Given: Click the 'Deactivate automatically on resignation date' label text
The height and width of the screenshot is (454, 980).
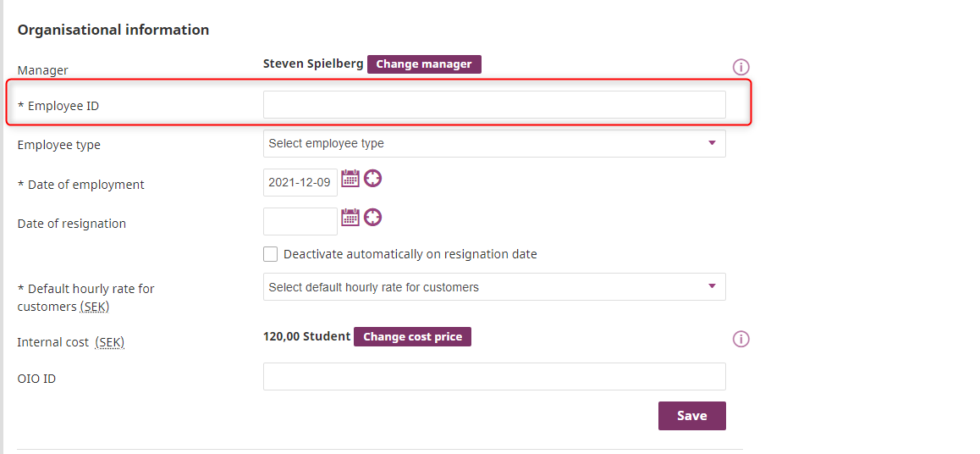Looking at the screenshot, I should pos(410,254).
